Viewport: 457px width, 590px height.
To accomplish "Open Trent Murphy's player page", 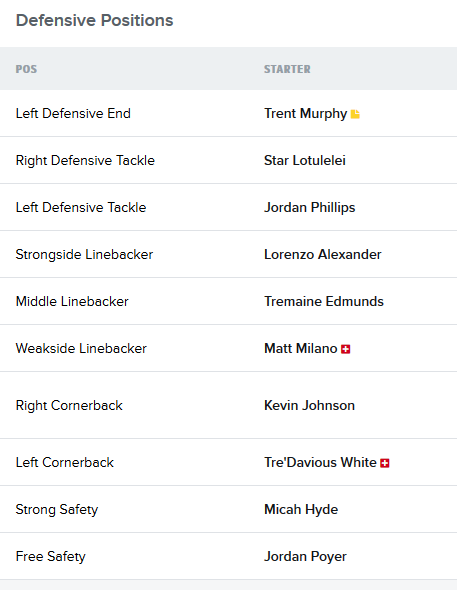I will 305,114.
